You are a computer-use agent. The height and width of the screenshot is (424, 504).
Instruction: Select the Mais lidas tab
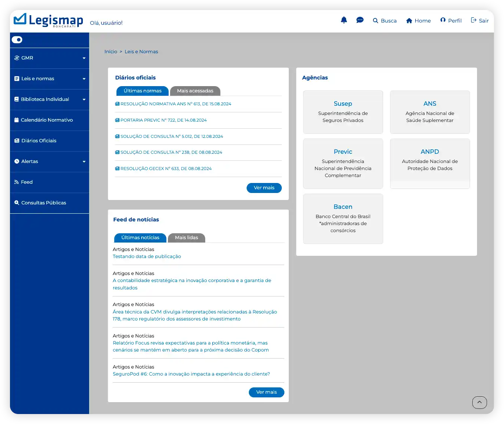pos(186,238)
